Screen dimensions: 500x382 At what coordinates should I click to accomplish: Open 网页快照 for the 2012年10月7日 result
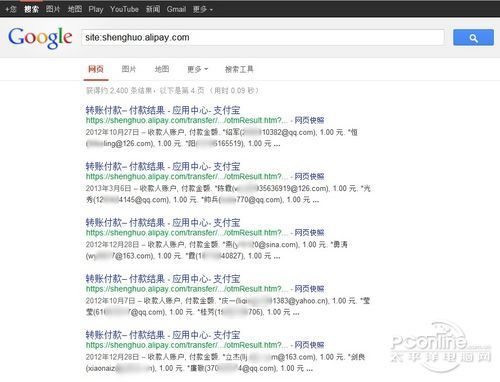click(x=309, y=289)
